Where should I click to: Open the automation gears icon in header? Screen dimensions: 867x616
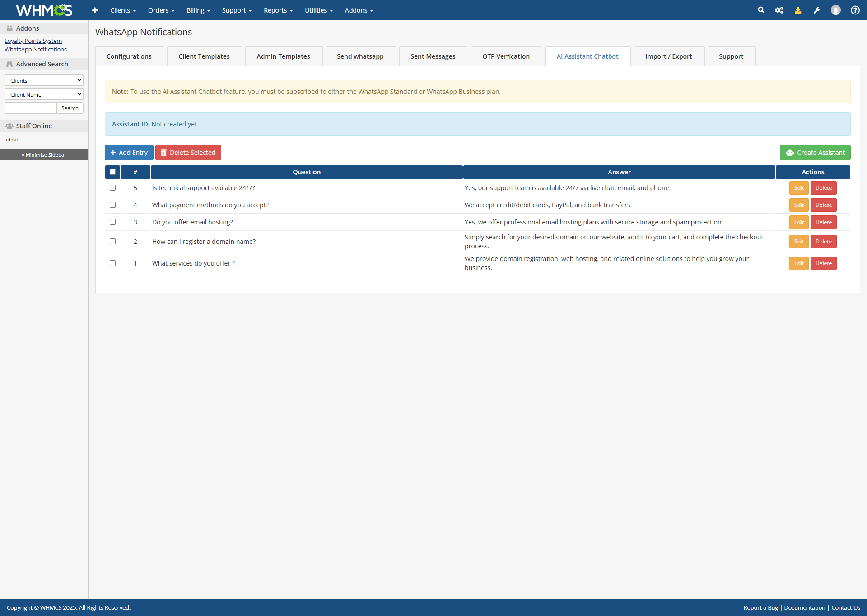coord(779,10)
